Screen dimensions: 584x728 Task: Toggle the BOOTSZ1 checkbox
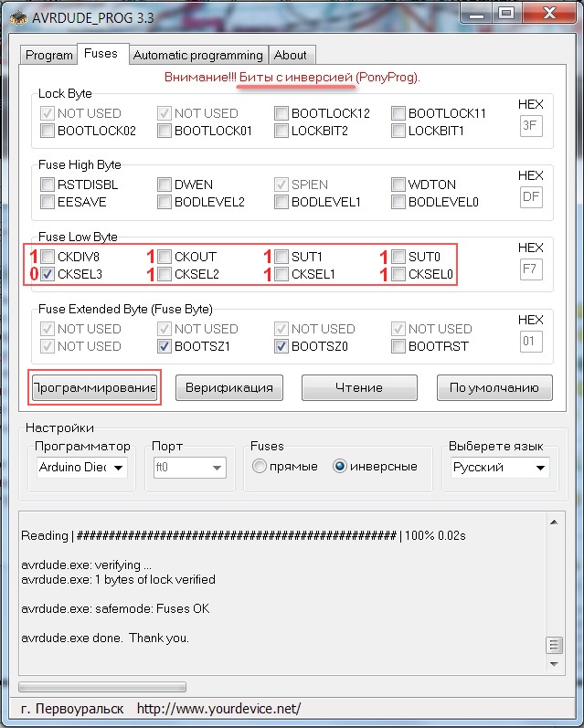165,346
